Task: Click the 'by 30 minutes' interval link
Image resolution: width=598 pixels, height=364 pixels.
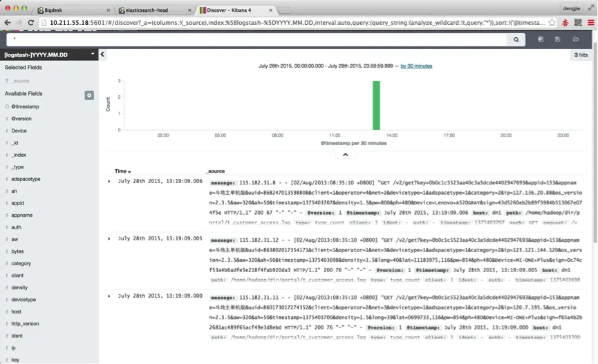Action: [416, 66]
